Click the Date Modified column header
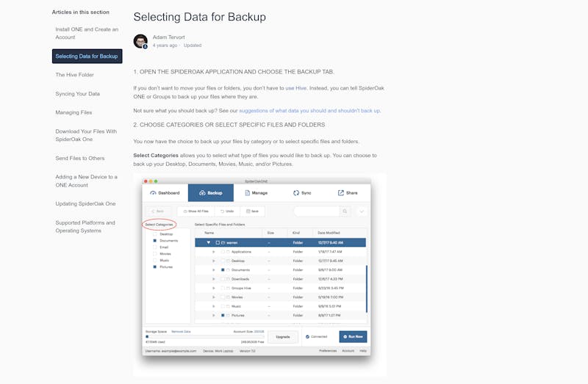Screen dimensions: 588x384 click(329, 233)
